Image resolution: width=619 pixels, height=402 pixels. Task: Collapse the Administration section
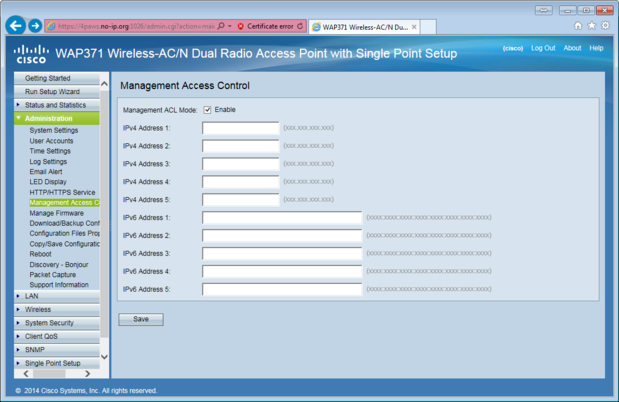57,118
